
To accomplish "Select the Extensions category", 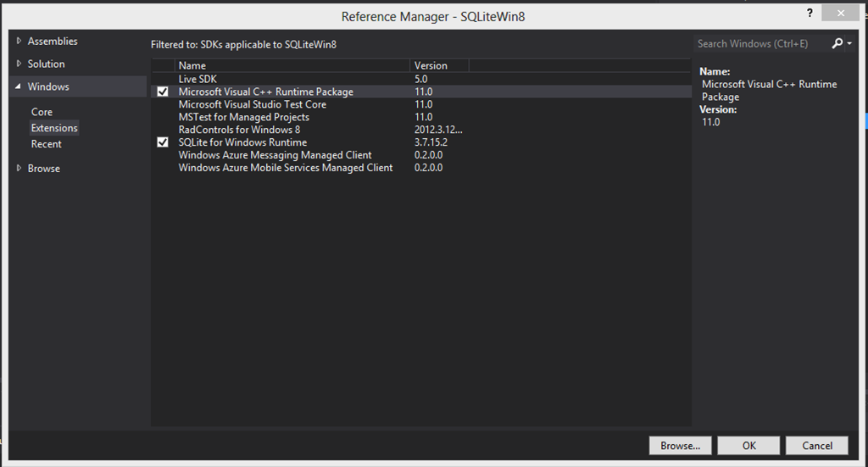I will [x=54, y=128].
